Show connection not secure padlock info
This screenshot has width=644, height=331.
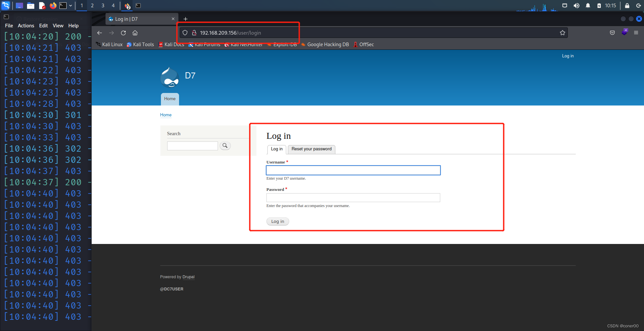click(194, 33)
